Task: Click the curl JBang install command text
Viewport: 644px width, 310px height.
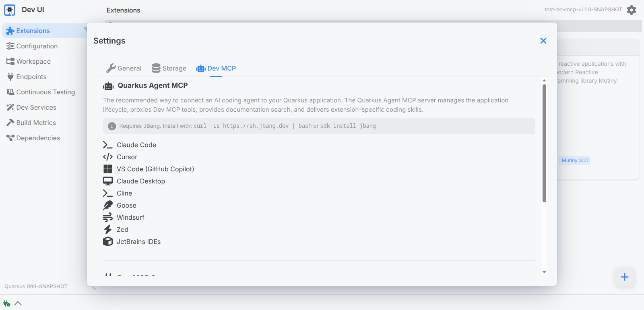Action: tap(253, 126)
